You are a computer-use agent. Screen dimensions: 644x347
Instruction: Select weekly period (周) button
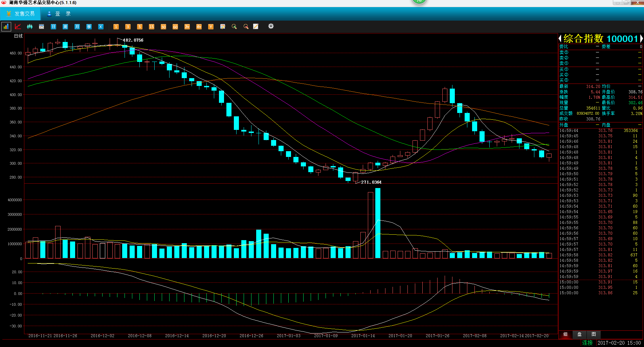(65, 26)
